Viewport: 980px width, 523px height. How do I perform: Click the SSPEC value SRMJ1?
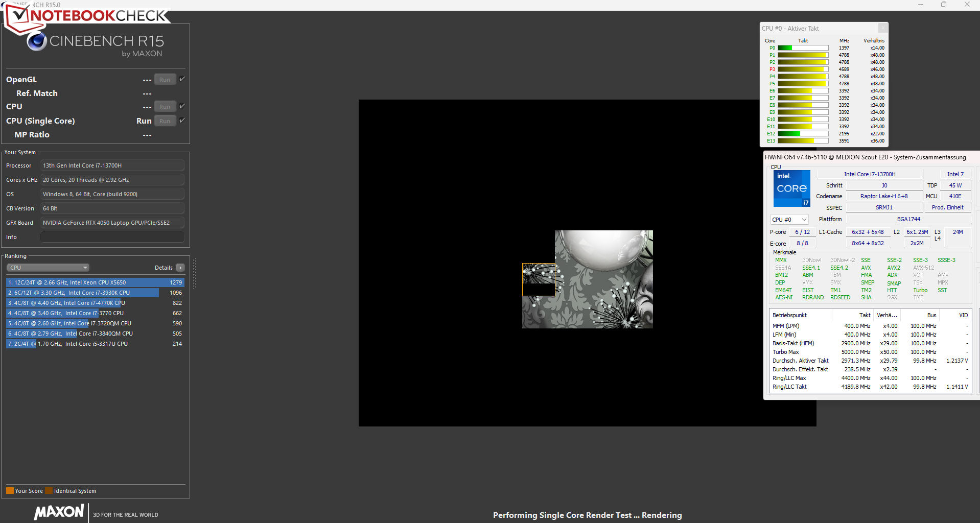(x=884, y=207)
